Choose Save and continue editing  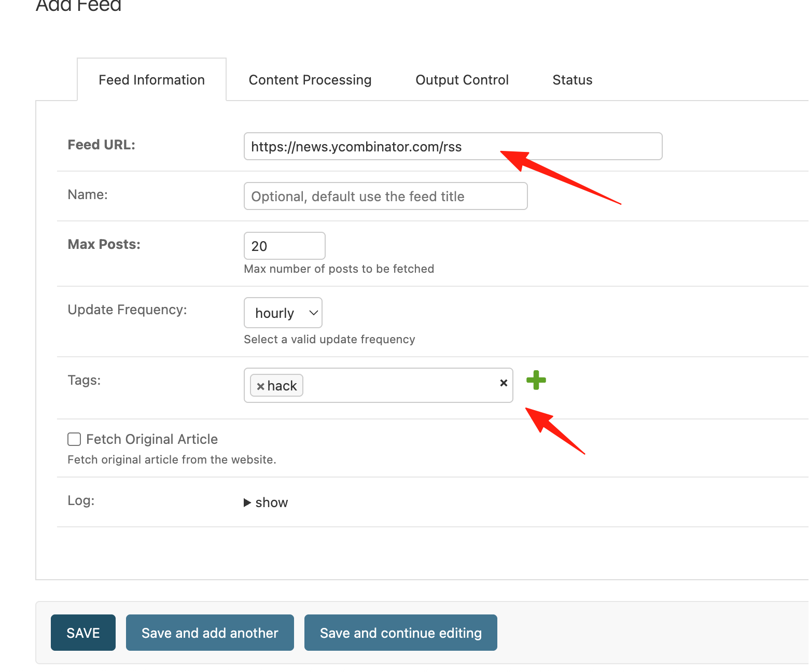pos(401,633)
